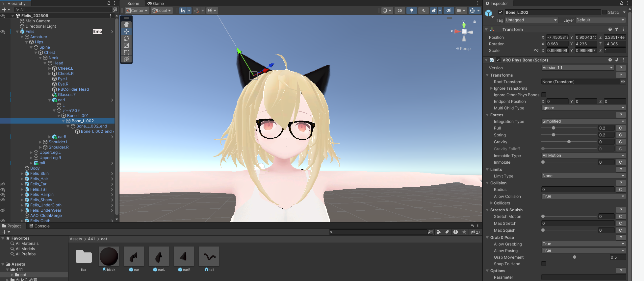Open the Console tab
644x281 pixels.
click(x=39, y=226)
